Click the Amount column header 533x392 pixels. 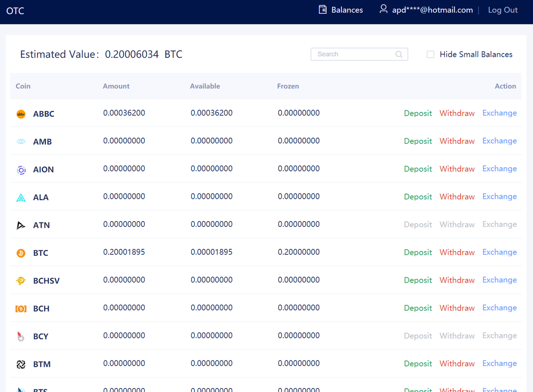[x=116, y=86]
